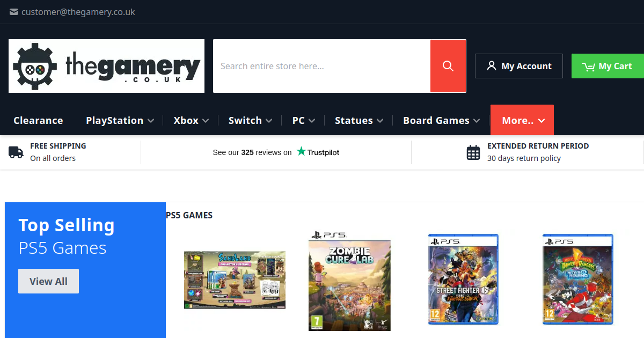
Task: Open Zombie Cure Lab PS5 product image
Action: 349,281
